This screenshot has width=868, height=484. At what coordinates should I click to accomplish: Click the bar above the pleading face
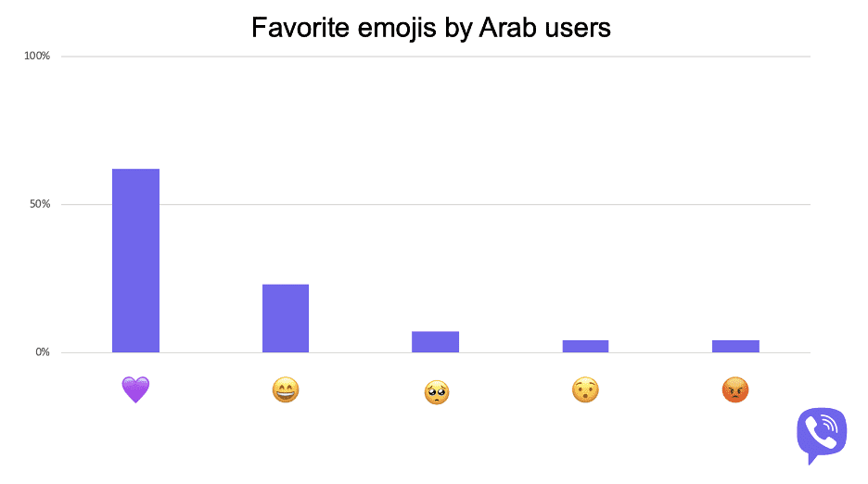click(x=435, y=342)
